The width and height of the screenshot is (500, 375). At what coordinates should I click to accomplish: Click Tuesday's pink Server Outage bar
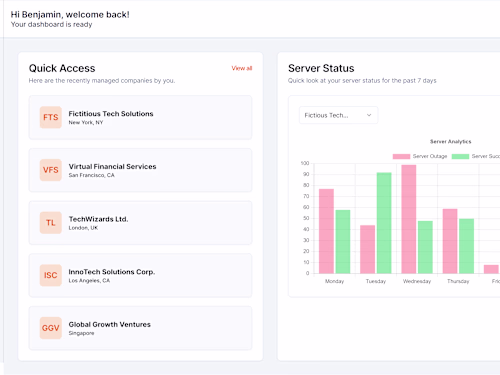368,249
